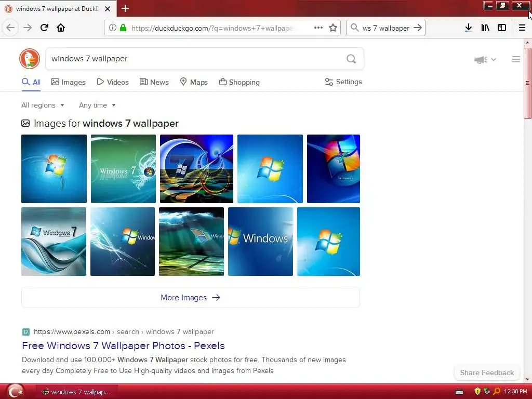Switch to the Images tab

pyautogui.click(x=68, y=82)
